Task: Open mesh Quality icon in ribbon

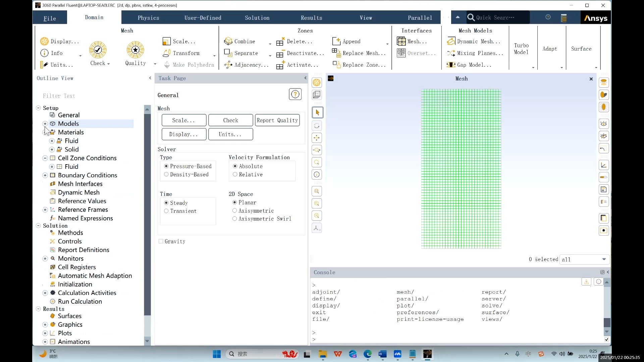Action: 135,50
